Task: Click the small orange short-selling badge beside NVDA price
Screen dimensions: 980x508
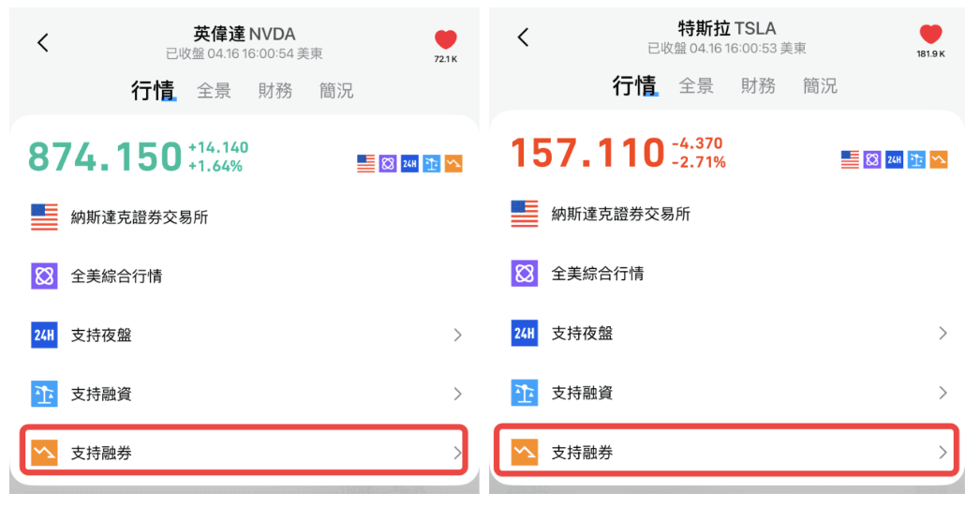Action: point(453,164)
